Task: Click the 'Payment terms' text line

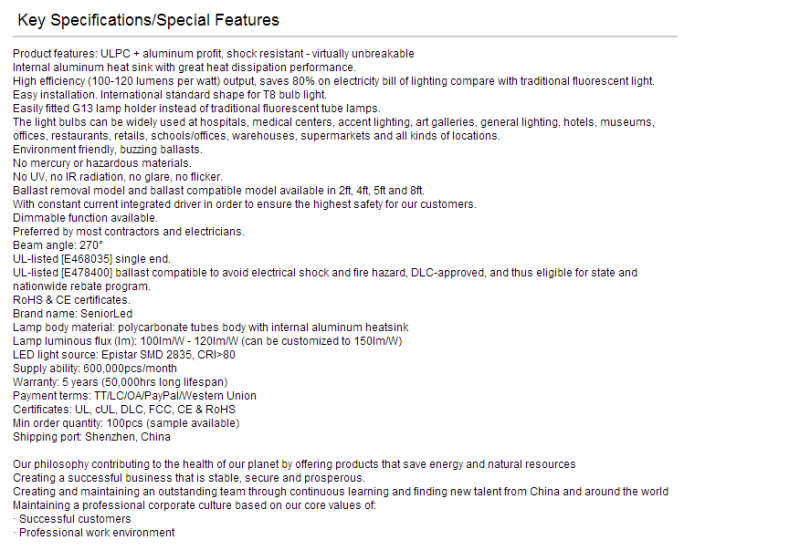Action: coord(135,396)
